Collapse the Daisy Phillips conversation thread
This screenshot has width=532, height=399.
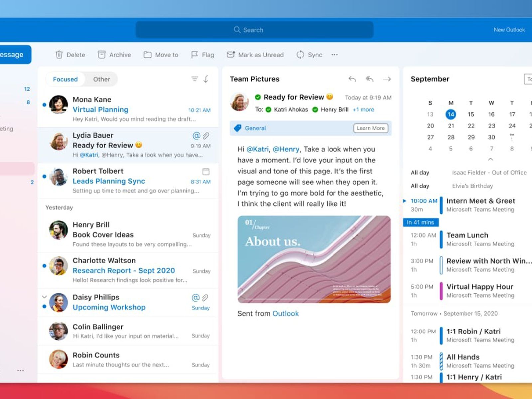(x=44, y=297)
